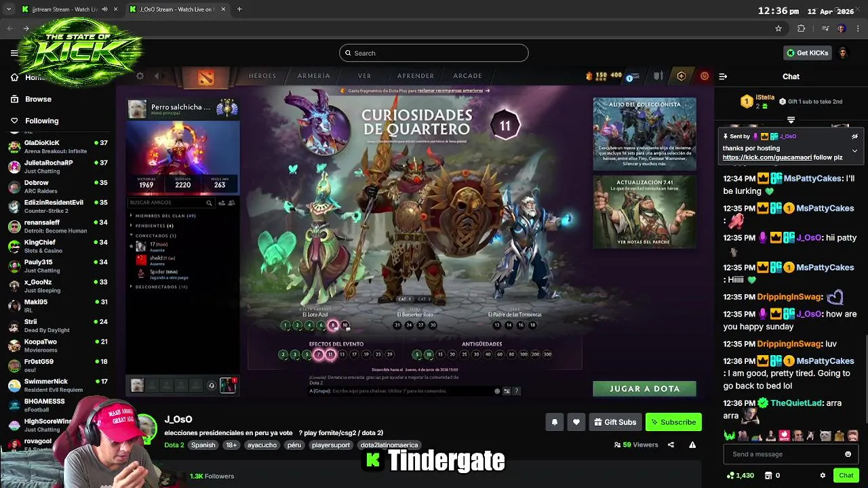Image resolution: width=868 pixels, height=488 pixels.
Task: Click the add friend icon in Dota
Action: pyautogui.click(x=222, y=203)
